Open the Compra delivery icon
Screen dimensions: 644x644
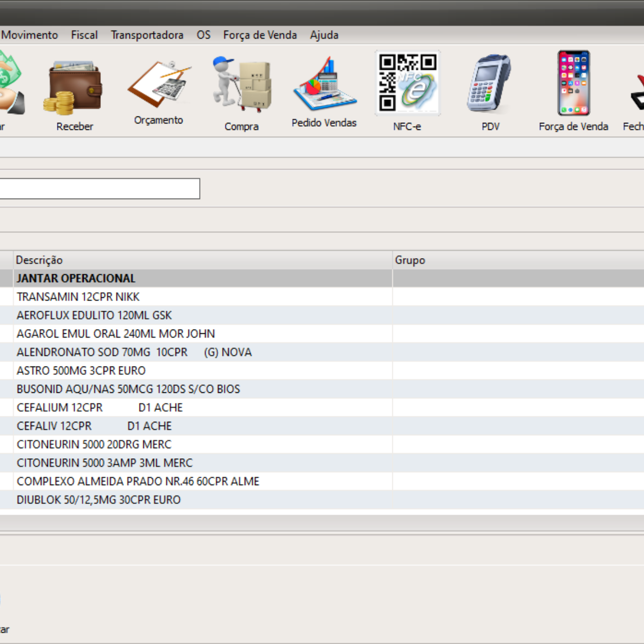(241, 86)
